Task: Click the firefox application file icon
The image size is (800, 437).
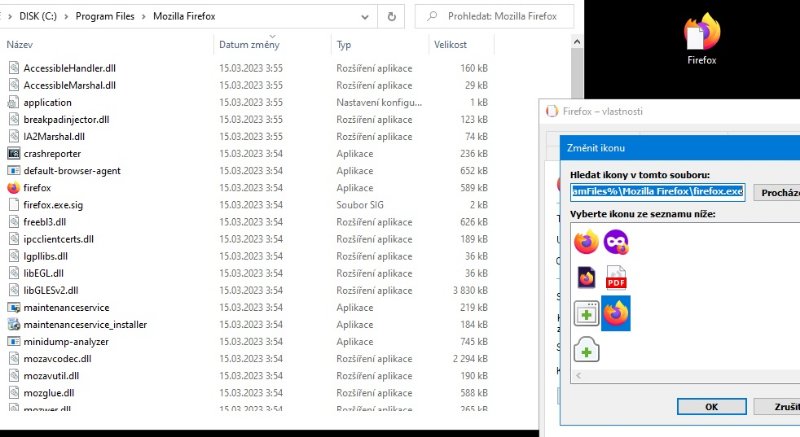Action: (x=14, y=188)
